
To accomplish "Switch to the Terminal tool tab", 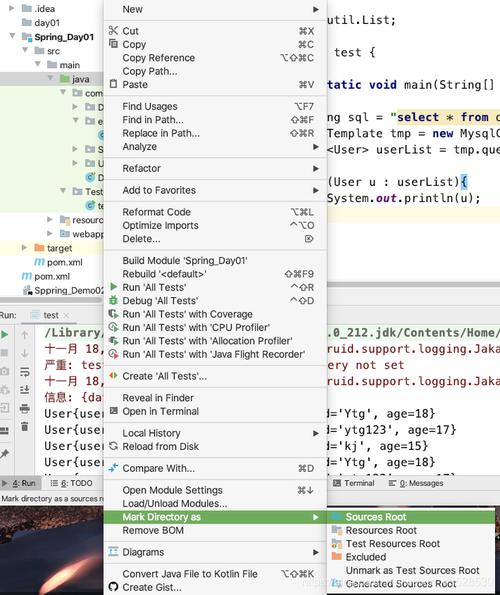I will click(353, 483).
